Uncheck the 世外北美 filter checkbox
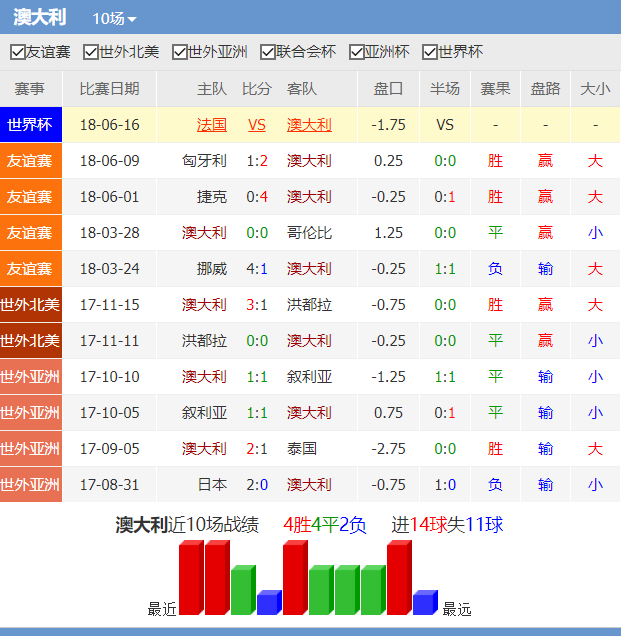 pyautogui.click(x=92, y=52)
